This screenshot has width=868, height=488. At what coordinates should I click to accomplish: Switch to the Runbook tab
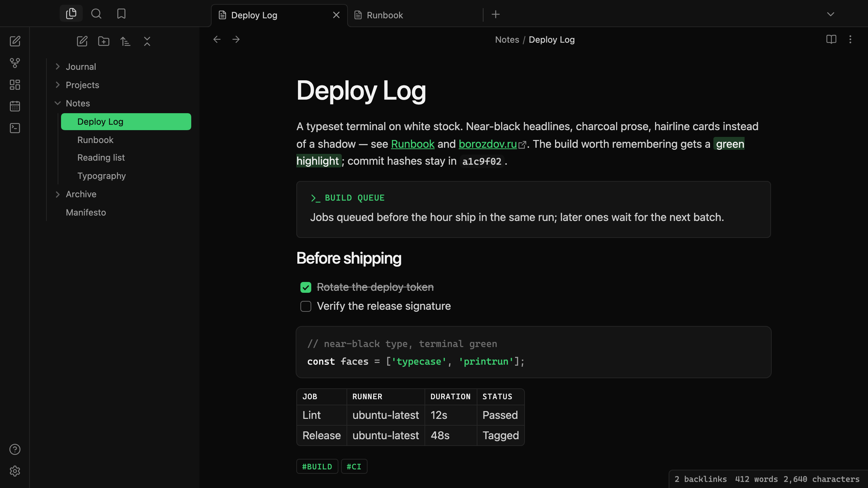(415, 15)
